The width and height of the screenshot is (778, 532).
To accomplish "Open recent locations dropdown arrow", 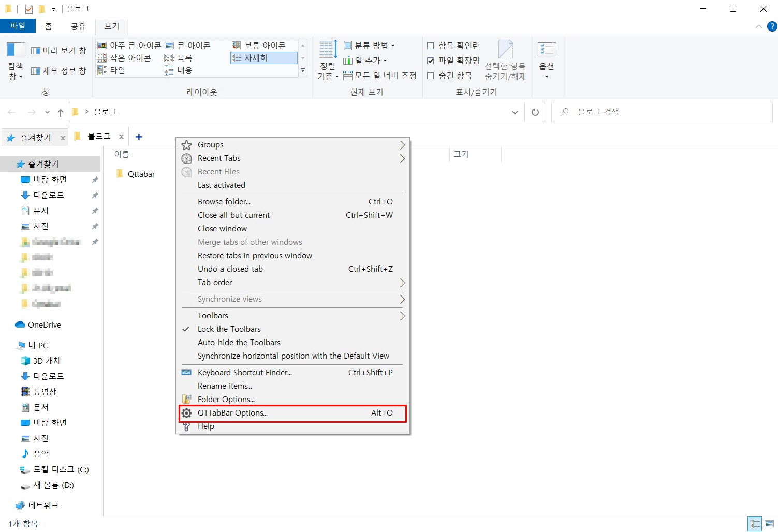I will (x=47, y=112).
